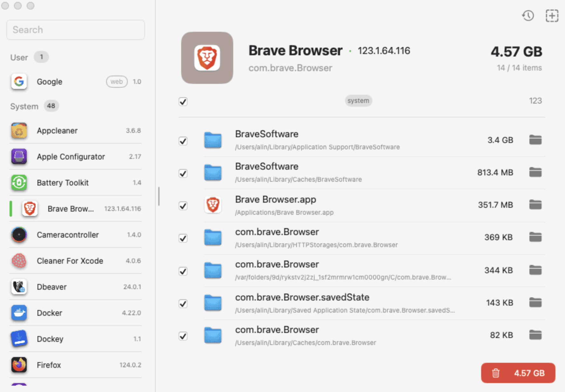Select Apple Configurator in the list

[76, 157]
